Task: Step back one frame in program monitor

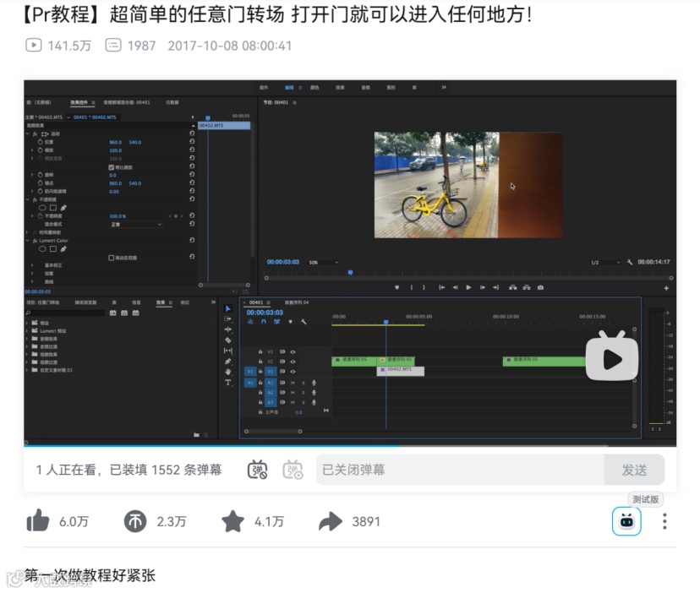Action: click(455, 288)
